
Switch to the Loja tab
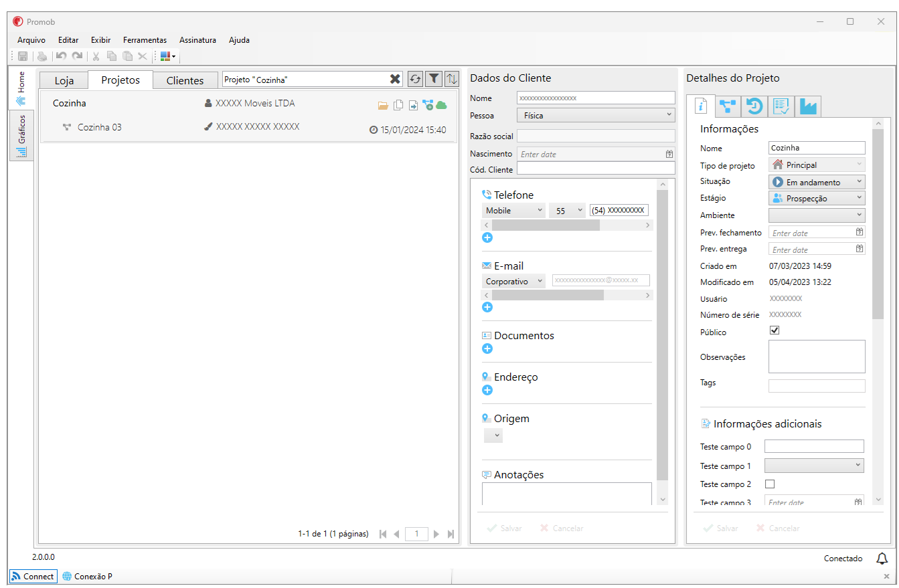point(64,80)
